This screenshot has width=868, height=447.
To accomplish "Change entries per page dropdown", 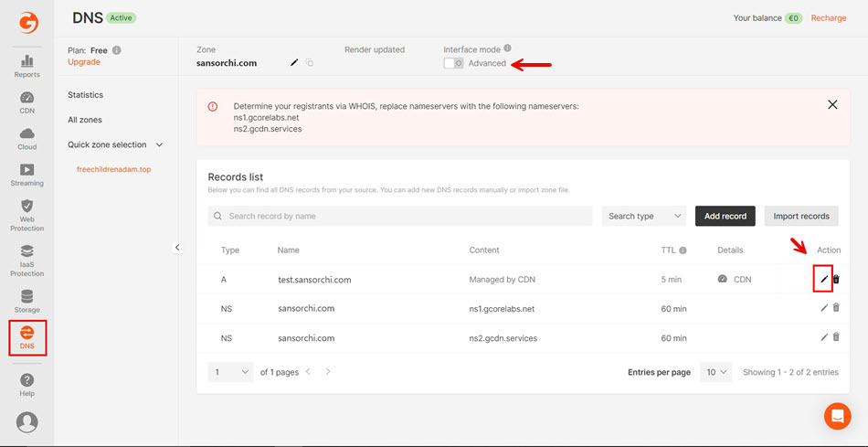I will point(716,372).
